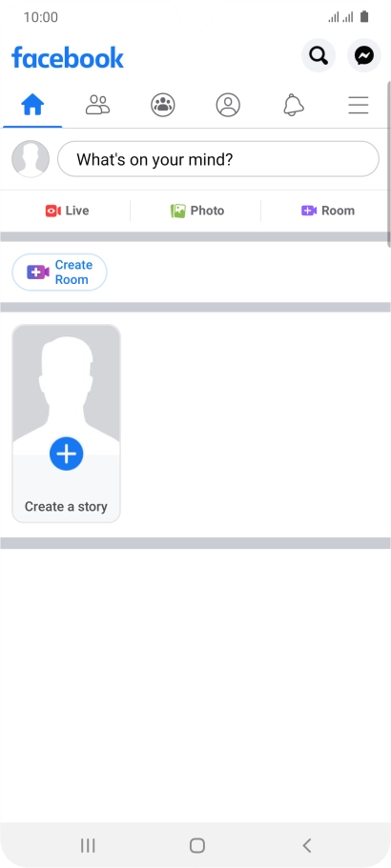Screen dimensions: 391x868
Task: Open the Notifications bell icon
Action: click(294, 105)
